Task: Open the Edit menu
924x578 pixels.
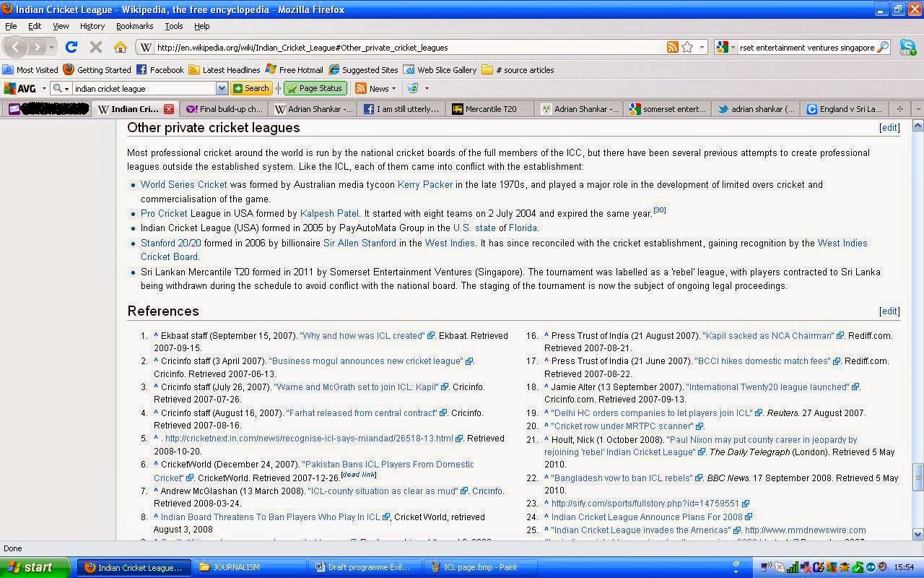Action: pos(35,26)
